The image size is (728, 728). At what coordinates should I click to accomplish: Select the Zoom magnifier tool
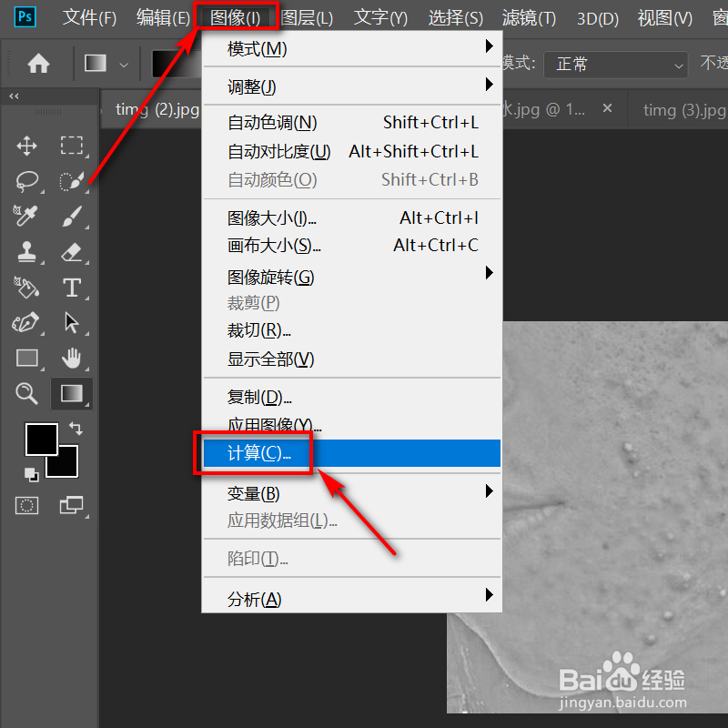tap(26, 394)
